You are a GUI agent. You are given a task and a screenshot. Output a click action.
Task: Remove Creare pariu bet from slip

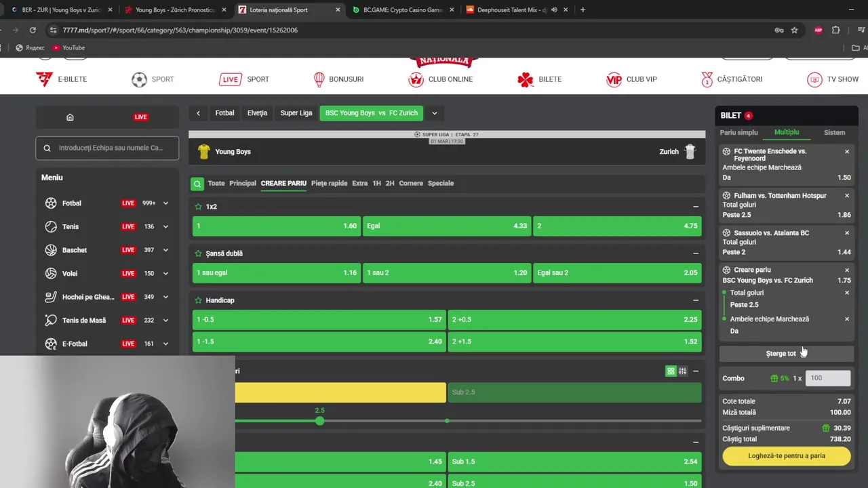tap(847, 270)
